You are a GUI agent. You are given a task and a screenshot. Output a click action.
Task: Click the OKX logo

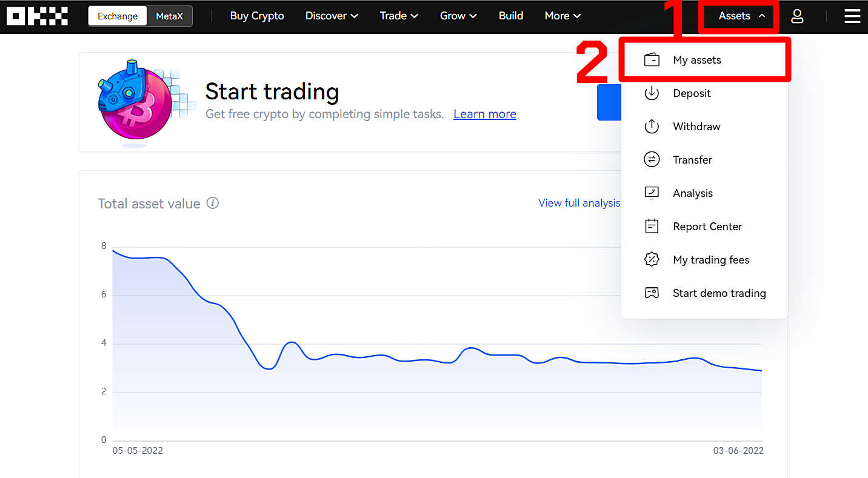(37, 16)
